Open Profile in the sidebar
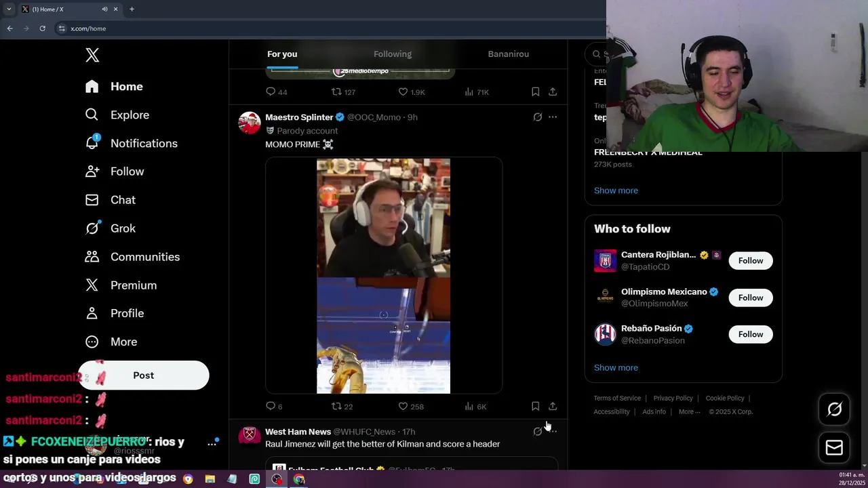Image resolution: width=868 pixels, height=488 pixels. click(114, 313)
